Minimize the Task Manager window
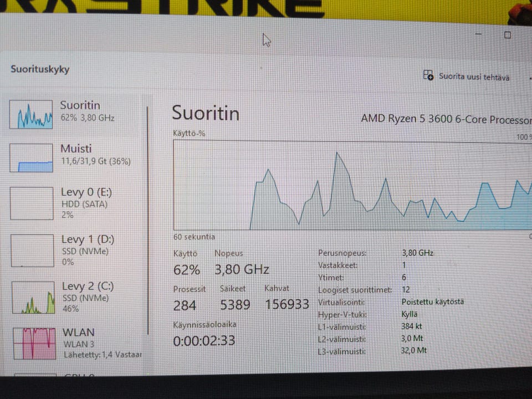Image resolution: width=532 pixels, height=399 pixels. 478,34
